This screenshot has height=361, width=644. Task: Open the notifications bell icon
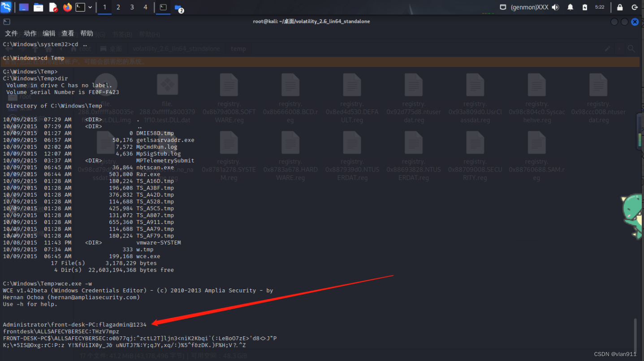pos(570,7)
